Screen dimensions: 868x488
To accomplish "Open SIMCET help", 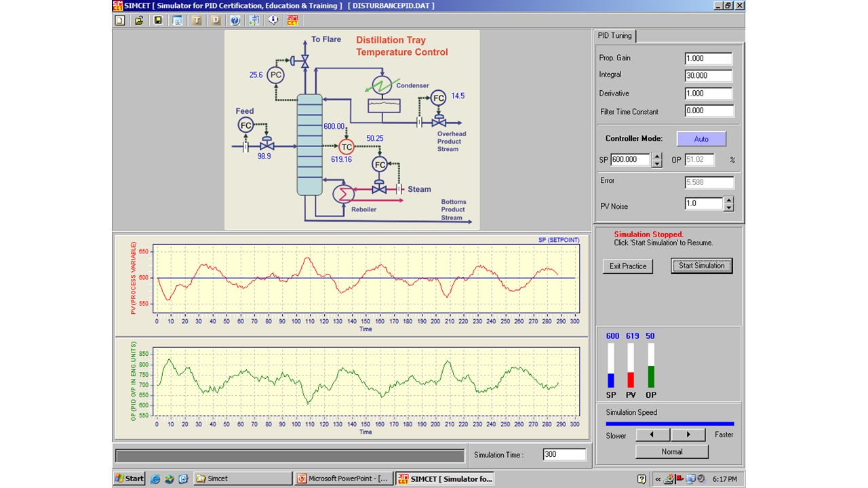I will click(x=234, y=20).
